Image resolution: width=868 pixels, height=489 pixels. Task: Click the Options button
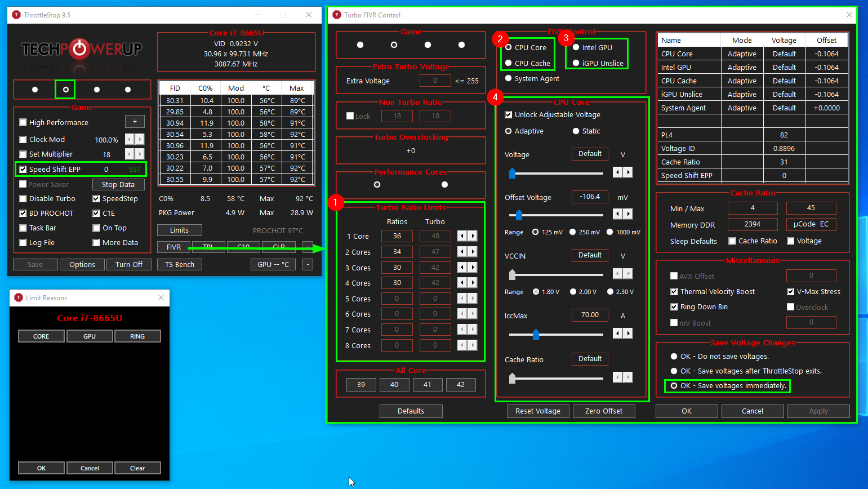82,264
